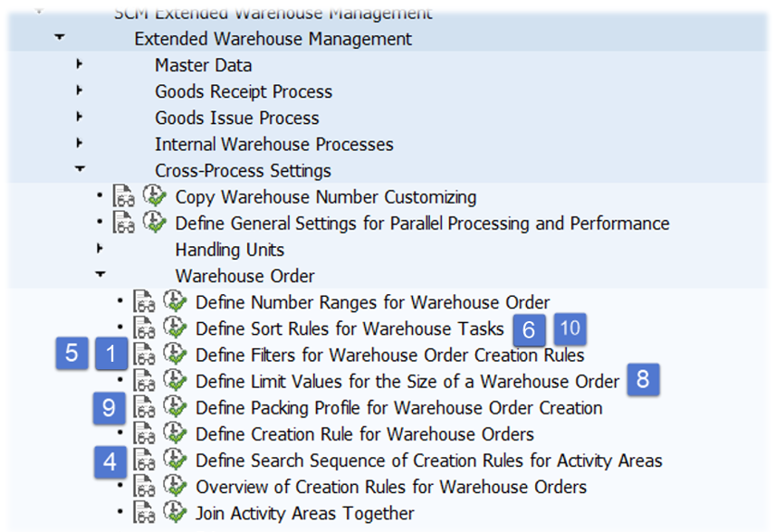Execute the Copy Warehouse Number Customizing activity icon
This screenshot has height=532, width=776.
point(155,196)
